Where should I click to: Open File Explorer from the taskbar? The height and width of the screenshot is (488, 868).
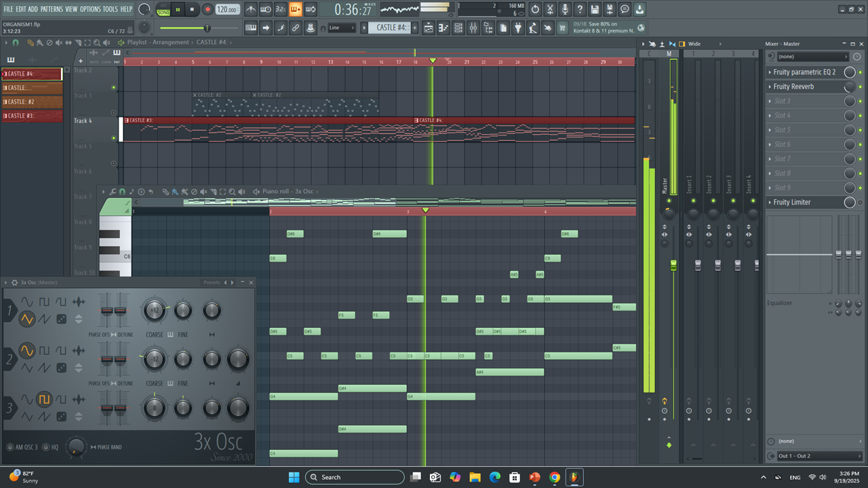tap(475, 477)
